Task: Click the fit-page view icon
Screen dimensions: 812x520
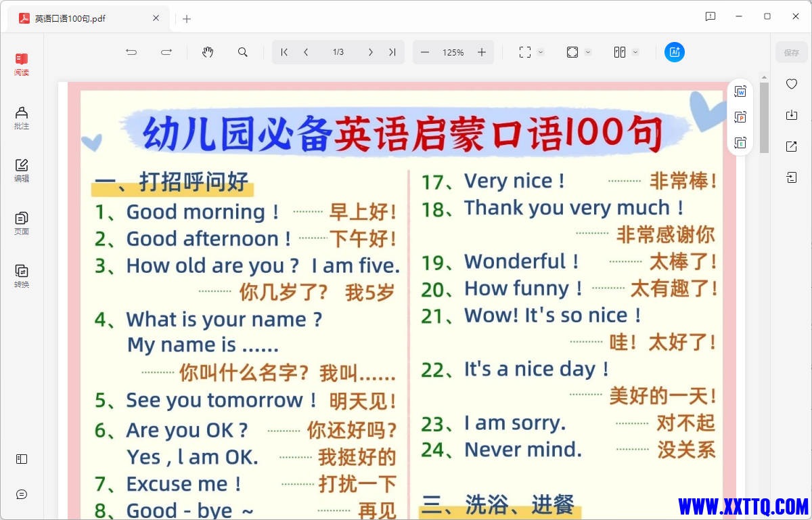Action: (572, 52)
